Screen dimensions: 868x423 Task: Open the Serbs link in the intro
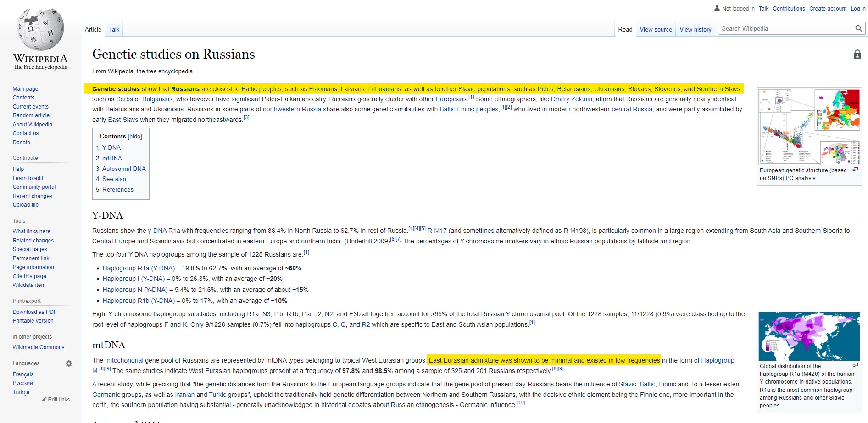tap(124, 99)
